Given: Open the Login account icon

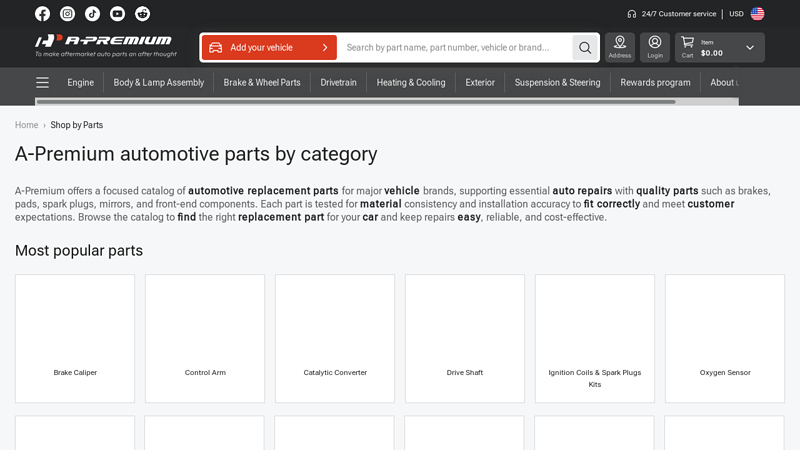Looking at the screenshot, I should coord(655,47).
